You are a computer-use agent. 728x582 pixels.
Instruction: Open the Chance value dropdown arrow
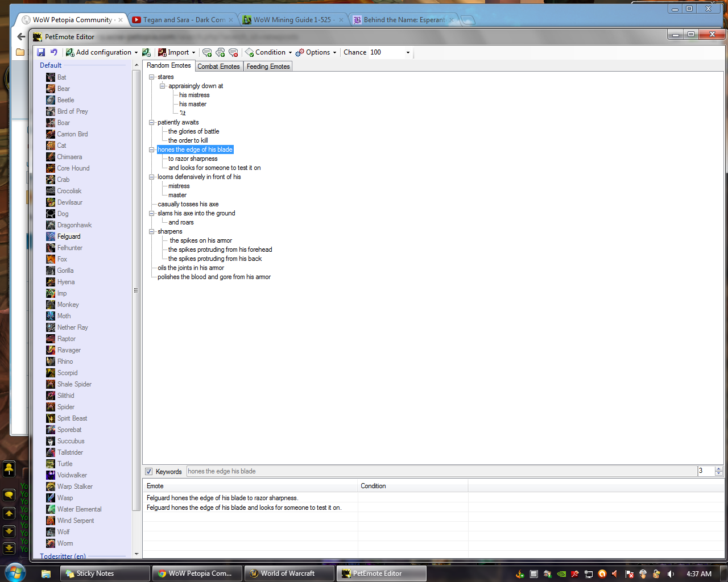(x=408, y=52)
